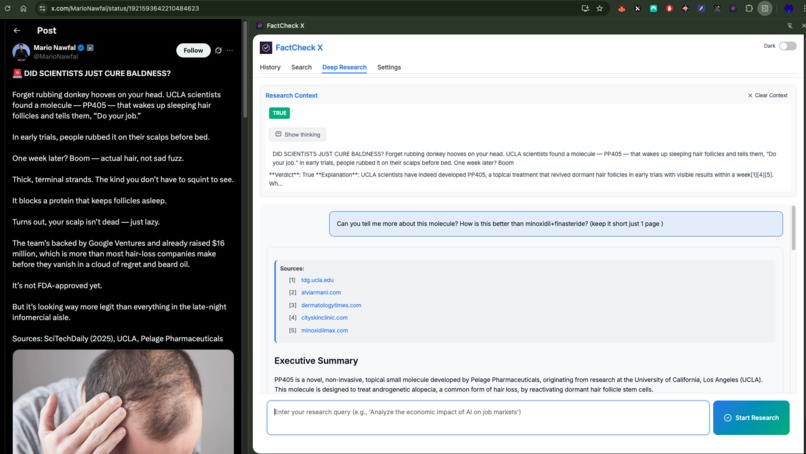Click the FactCheck X title
The width and height of the screenshot is (806, 454).
[x=299, y=48]
